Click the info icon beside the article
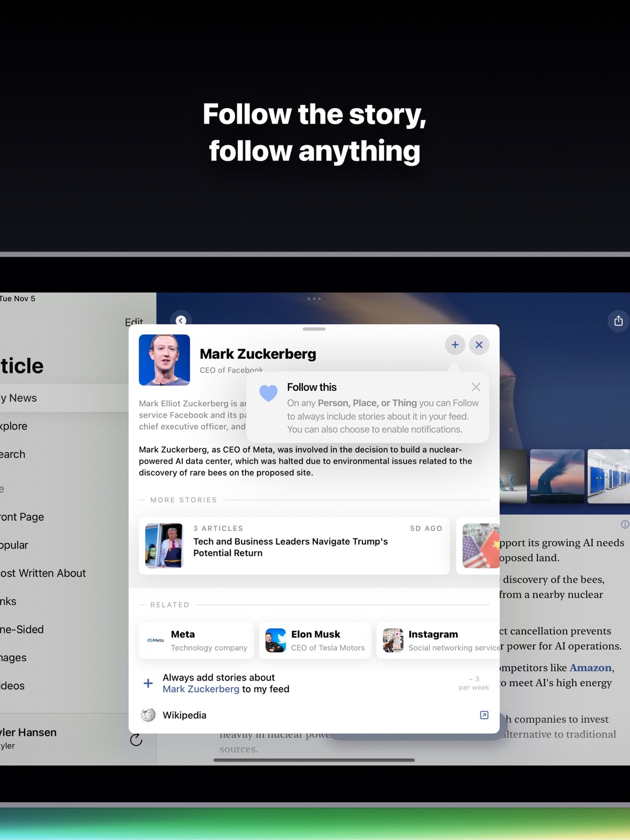This screenshot has width=630, height=840. click(625, 524)
